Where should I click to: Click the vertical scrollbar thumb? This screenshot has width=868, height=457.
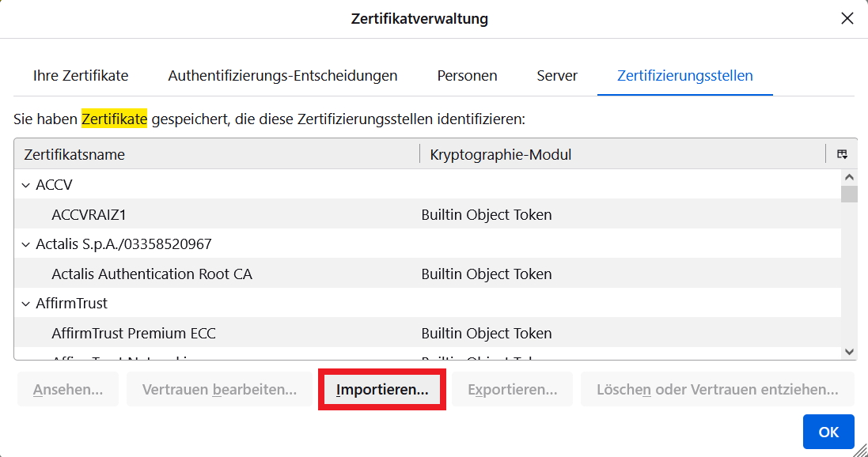coord(849,195)
